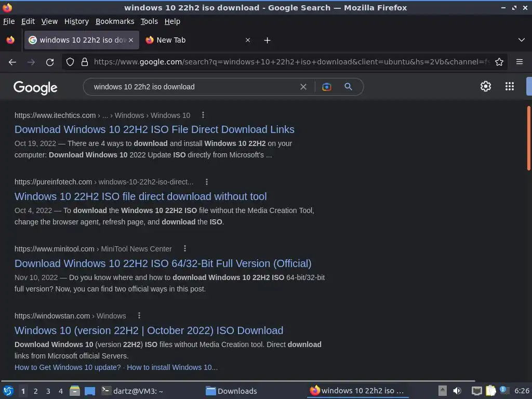Click the https://www.minitool.com breadcrumb URL

click(x=54, y=249)
